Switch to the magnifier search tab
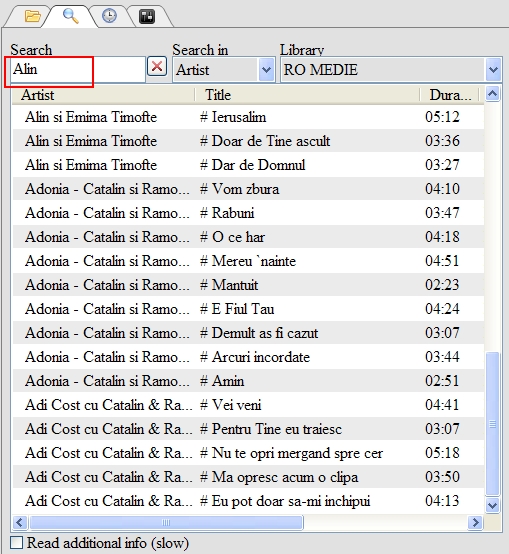The image size is (509, 554). (x=70, y=16)
